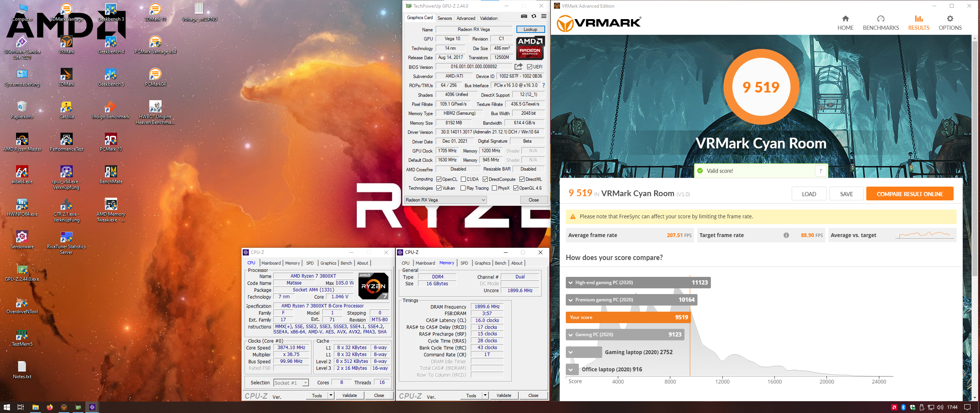Click the Target frame rate info icon
This screenshot has width=980, height=413.
[786, 235]
